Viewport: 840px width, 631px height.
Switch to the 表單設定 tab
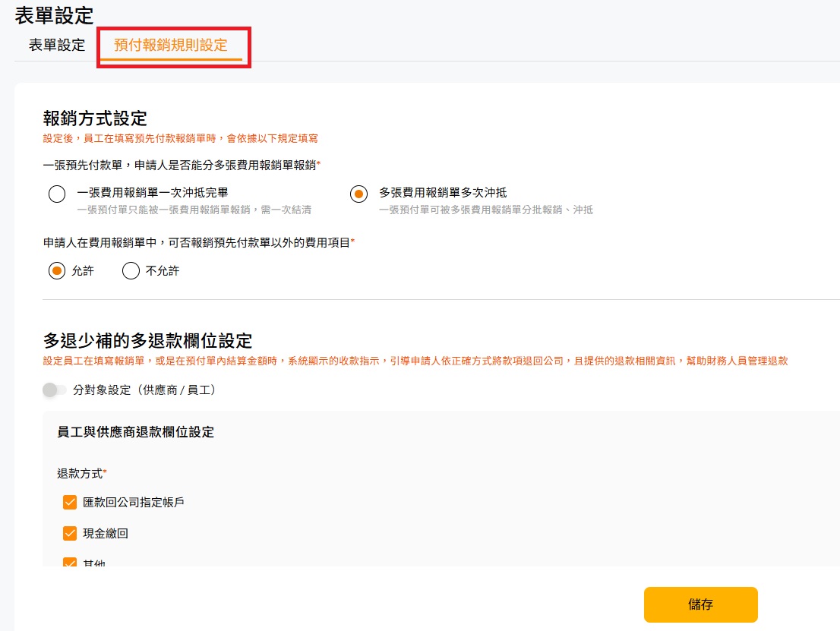[x=57, y=45]
